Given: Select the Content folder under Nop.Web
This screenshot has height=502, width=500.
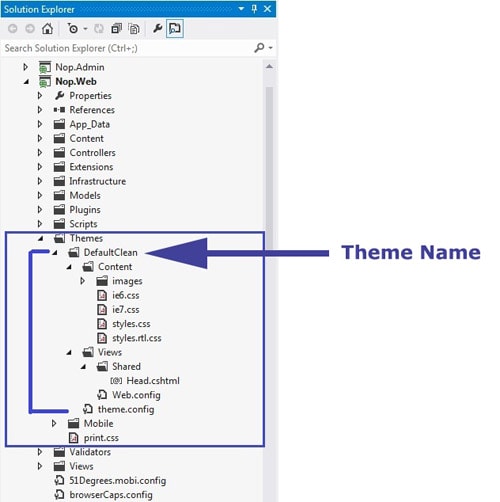Looking at the screenshot, I should pos(86,138).
